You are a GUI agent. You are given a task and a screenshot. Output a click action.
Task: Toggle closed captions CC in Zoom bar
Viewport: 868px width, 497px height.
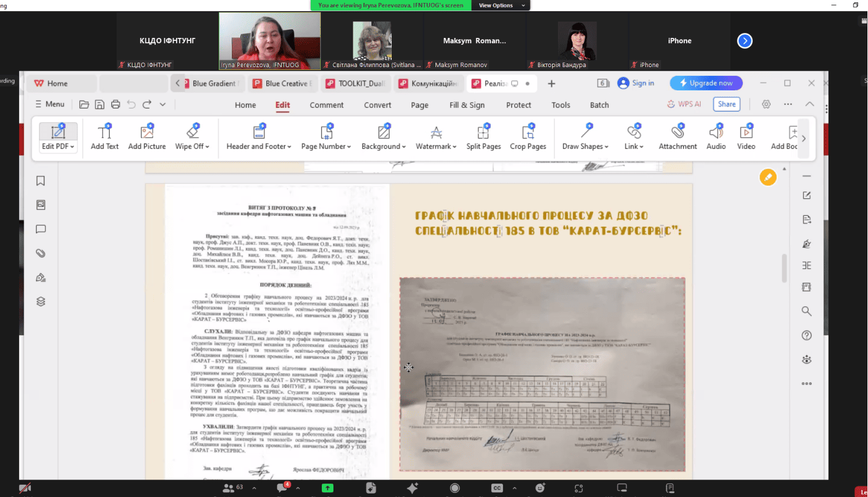pyautogui.click(x=497, y=488)
